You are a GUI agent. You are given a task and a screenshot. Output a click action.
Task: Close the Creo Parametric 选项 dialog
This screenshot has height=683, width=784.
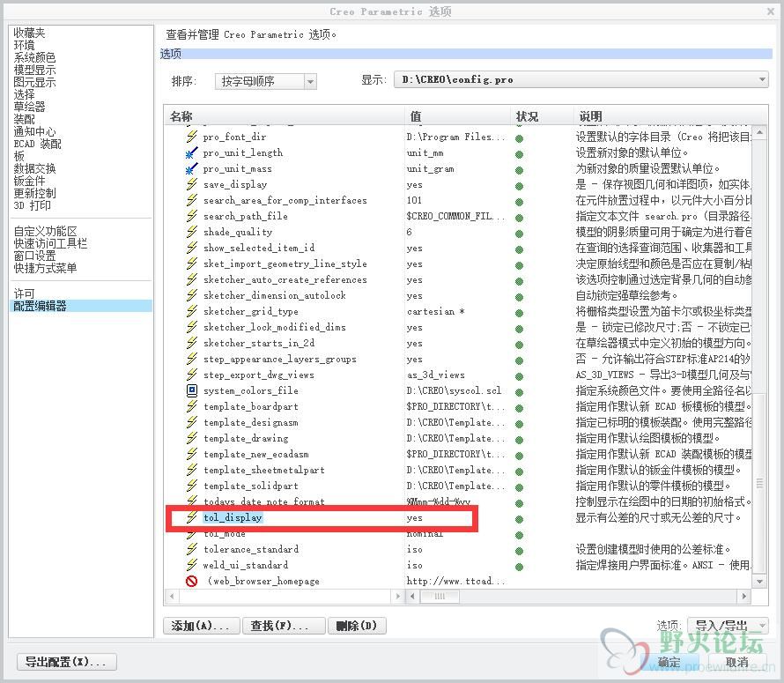click(771, 11)
